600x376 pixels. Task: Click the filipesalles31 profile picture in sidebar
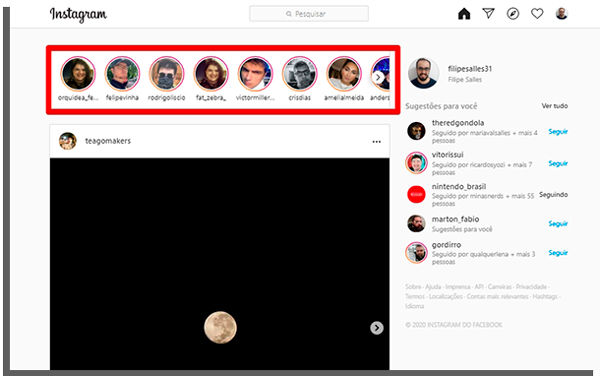[423, 73]
